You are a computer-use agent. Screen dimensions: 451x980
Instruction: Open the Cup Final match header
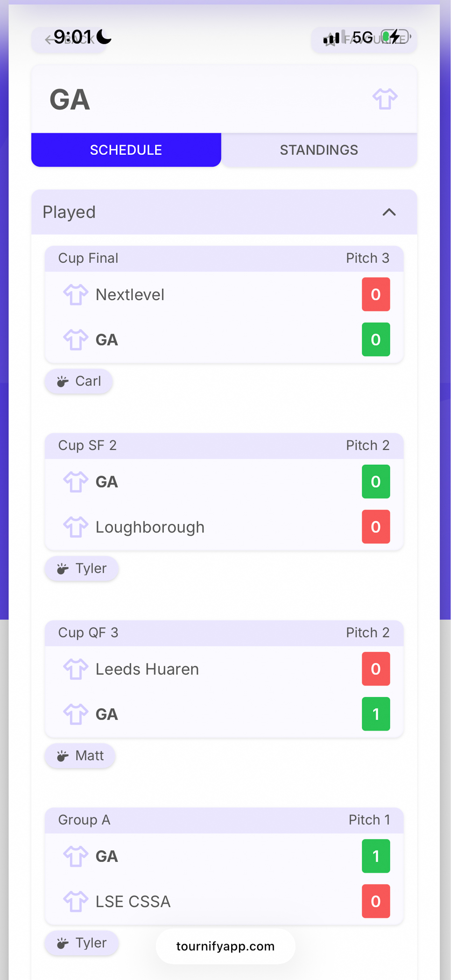tap(224, 259)
